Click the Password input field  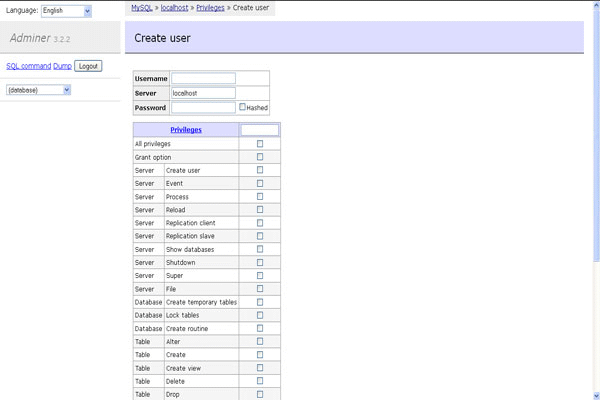[x=203, y=108]
